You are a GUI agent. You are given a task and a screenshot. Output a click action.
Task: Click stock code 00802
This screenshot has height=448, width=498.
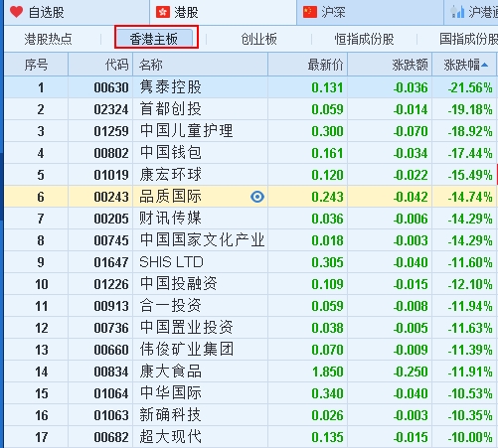(x=111, y=153)
